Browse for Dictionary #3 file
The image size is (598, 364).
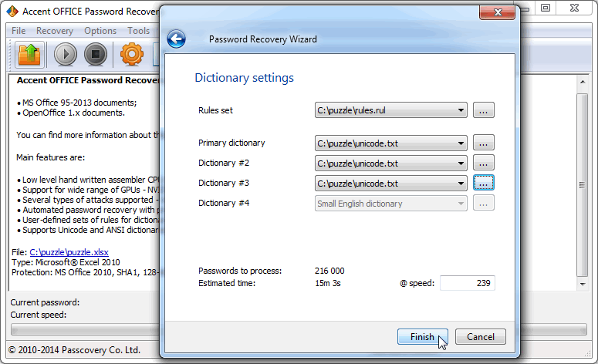coord(483,183)
